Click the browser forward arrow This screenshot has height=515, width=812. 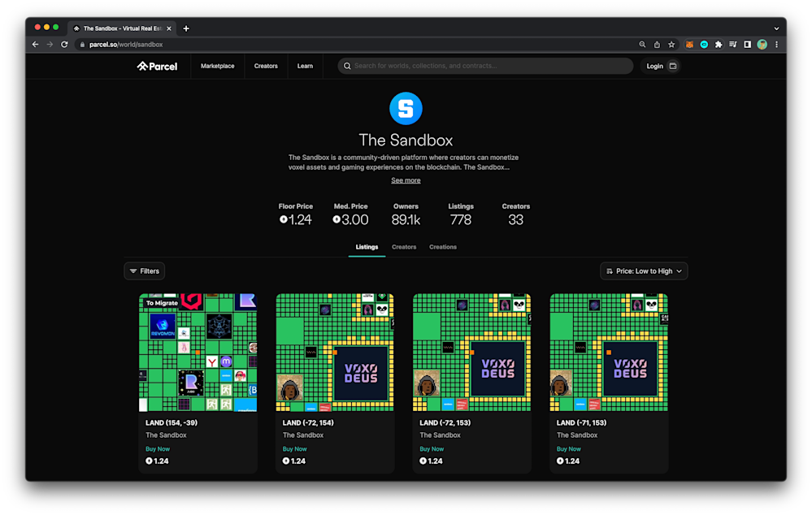[x=50, y=45]
